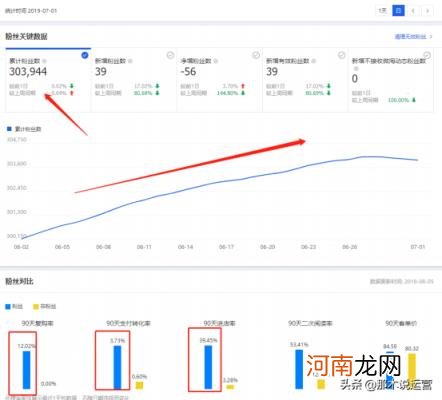The height and width of the screenshot is (400, 442).
Task: Click the 06-02 date on the x-axis
Action: coord(21,247)
